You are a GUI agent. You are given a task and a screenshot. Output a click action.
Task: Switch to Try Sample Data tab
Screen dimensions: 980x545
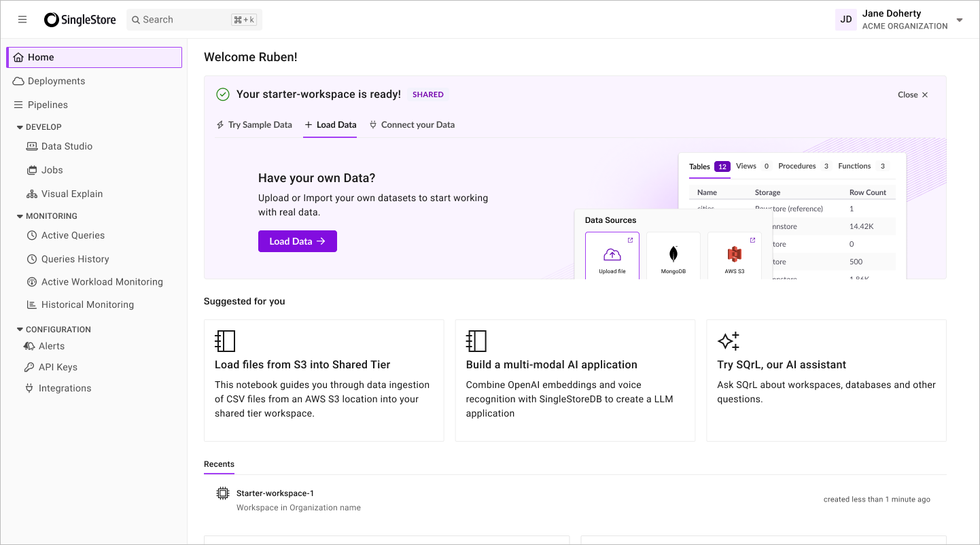point(254,125)
